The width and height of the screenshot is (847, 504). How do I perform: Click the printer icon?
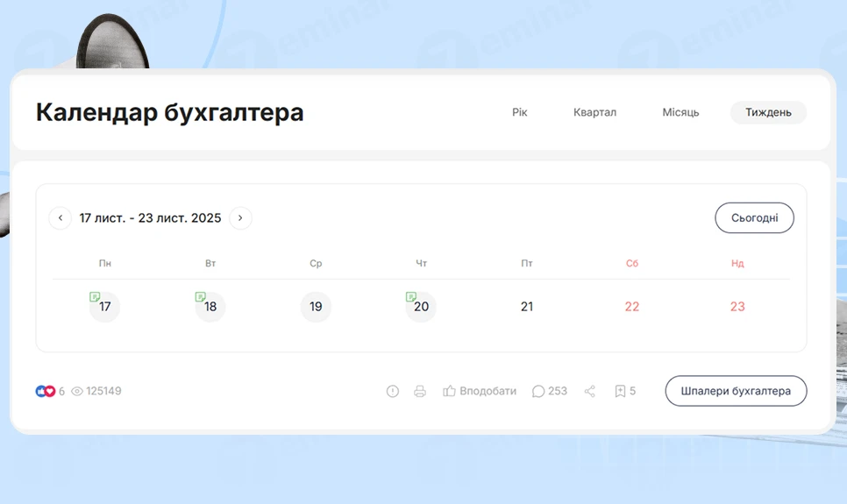pyautogui.click(x=420, y=391)
